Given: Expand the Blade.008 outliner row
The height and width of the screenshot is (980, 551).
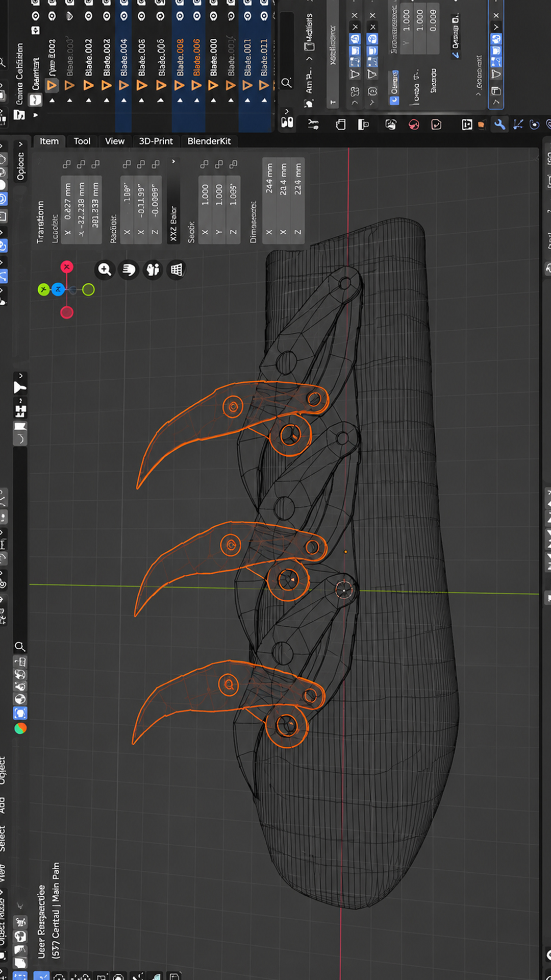Looking at the screenshot, I should [x=180, y=101].
